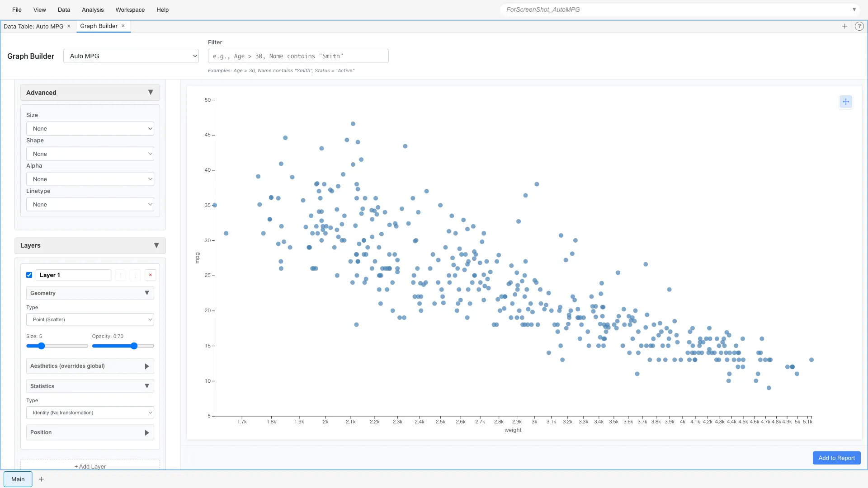This screenshot has width=868, height=488.
Task: Open the Shape dropdown under Advanced
Action: pos(90,154)
